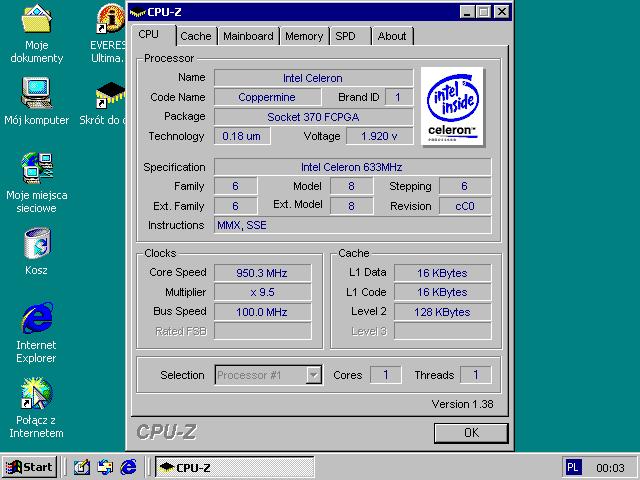Click the L1 Code value 16 KBytes
This screenshot has height=480, width=640.
pyautogui.click(x=442, y=292)
